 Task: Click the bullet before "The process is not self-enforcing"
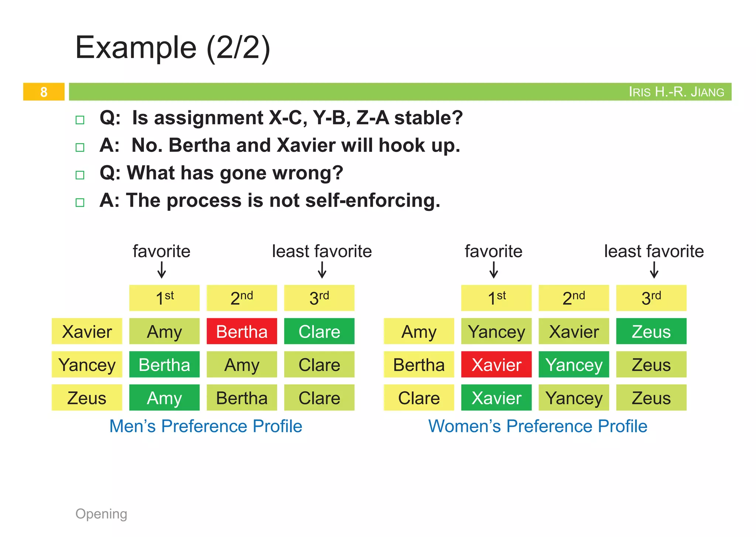click(80, 202)
